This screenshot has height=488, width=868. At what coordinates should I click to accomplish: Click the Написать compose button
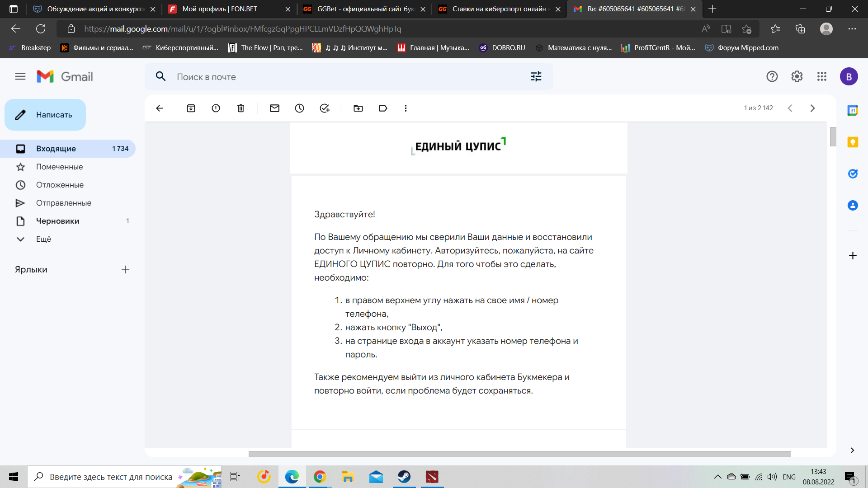coord(45,115)
